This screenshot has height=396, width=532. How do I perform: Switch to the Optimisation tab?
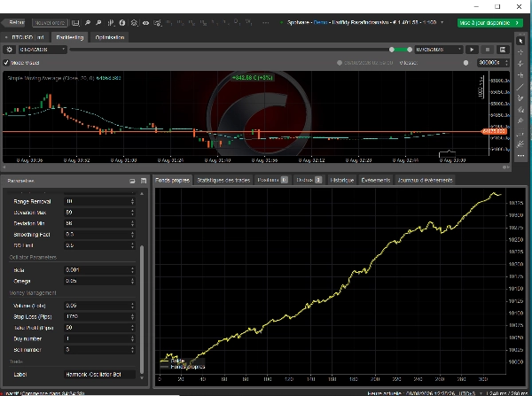click(110, 37)
